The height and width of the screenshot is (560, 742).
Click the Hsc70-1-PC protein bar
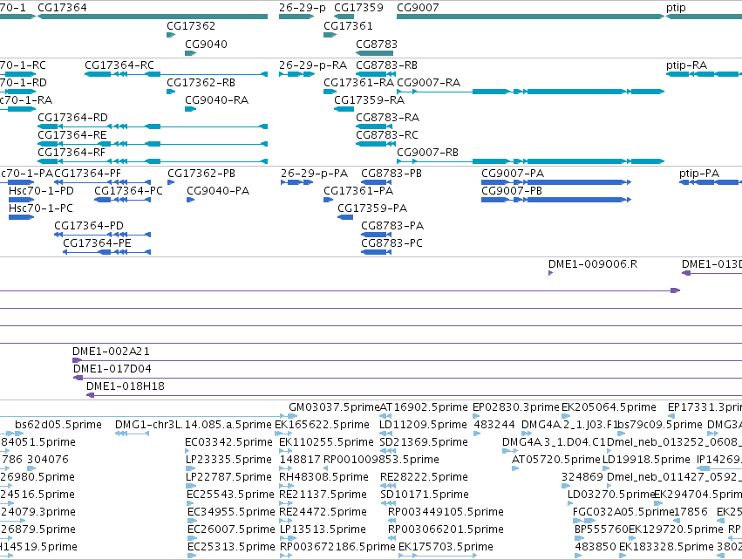tap(21, 217)
